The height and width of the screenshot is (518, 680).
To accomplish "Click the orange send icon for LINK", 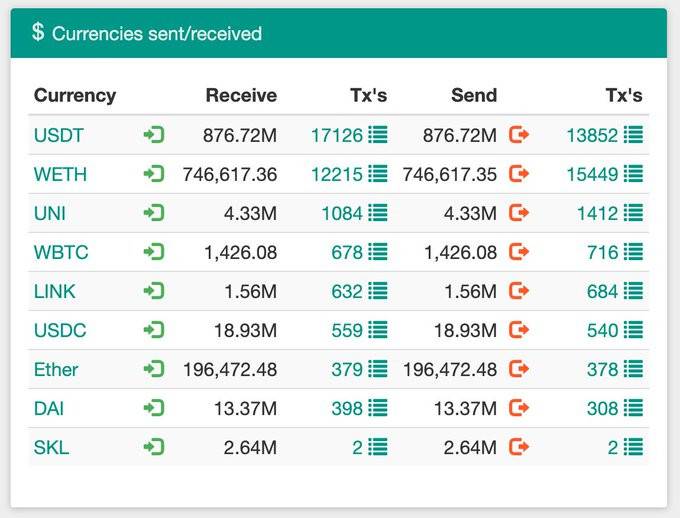I will (x=519, y=291).
